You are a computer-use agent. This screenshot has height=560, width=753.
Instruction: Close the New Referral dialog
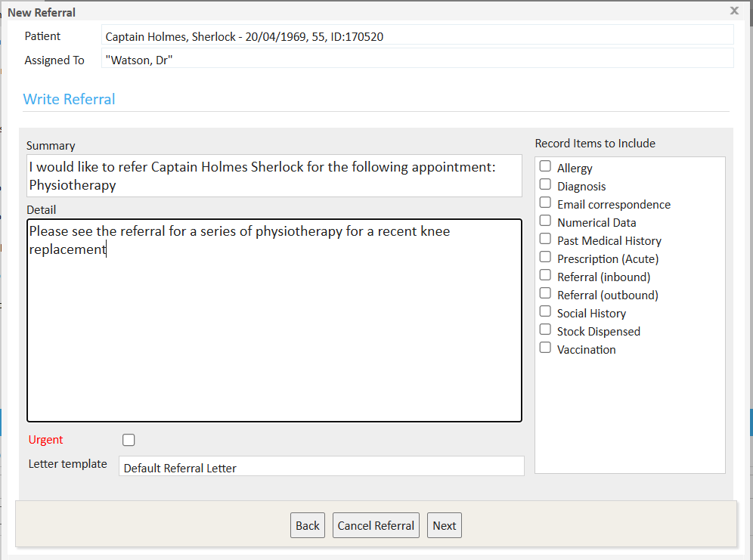[734, 11]
